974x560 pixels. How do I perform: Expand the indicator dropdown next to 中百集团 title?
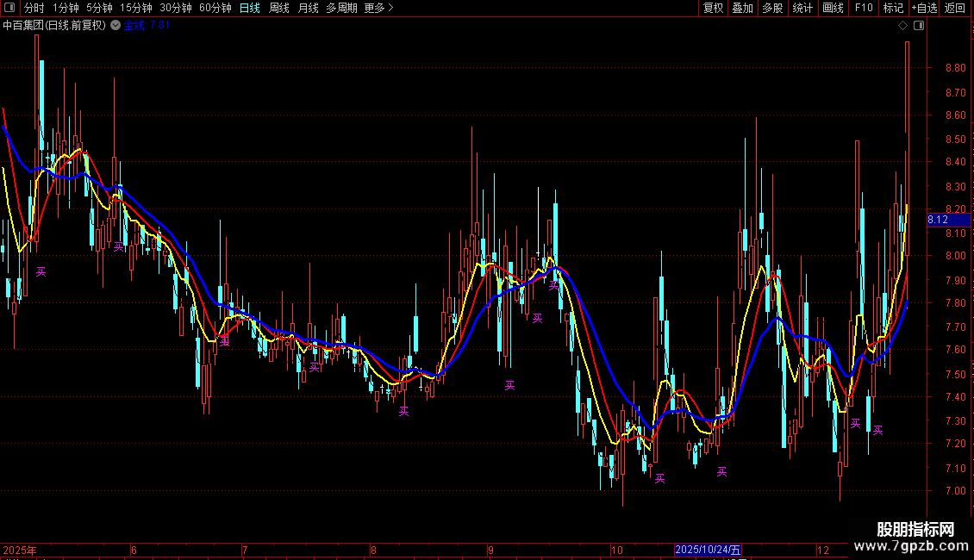pyautogui.click(x=116, y=26)
